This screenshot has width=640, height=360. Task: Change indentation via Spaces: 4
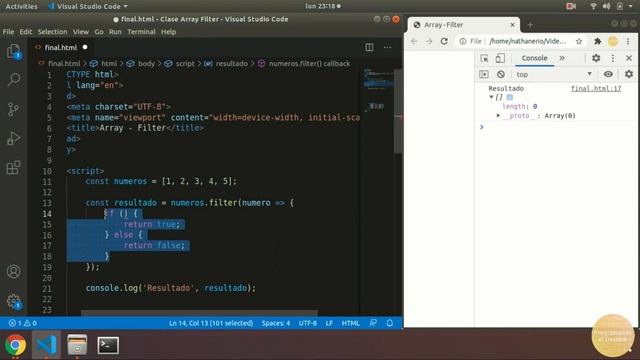[x=276, y=323]
